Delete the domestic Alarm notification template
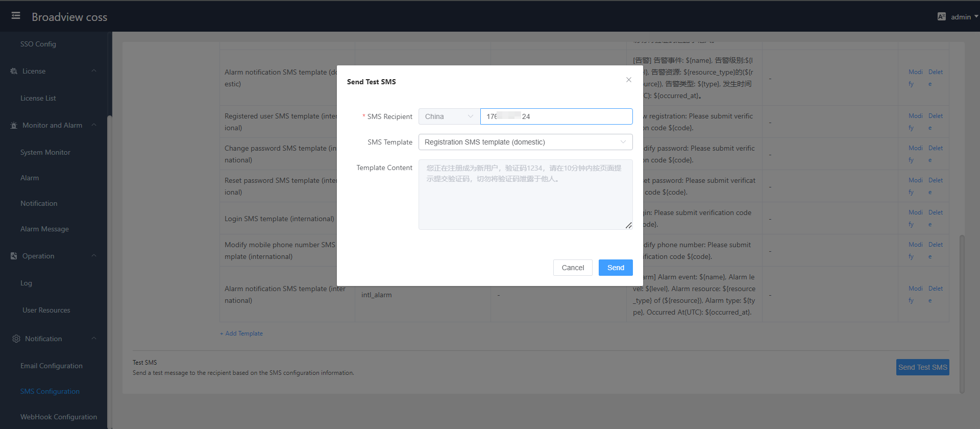The height and width of the screenshot is (429, 980). point(935,78)
